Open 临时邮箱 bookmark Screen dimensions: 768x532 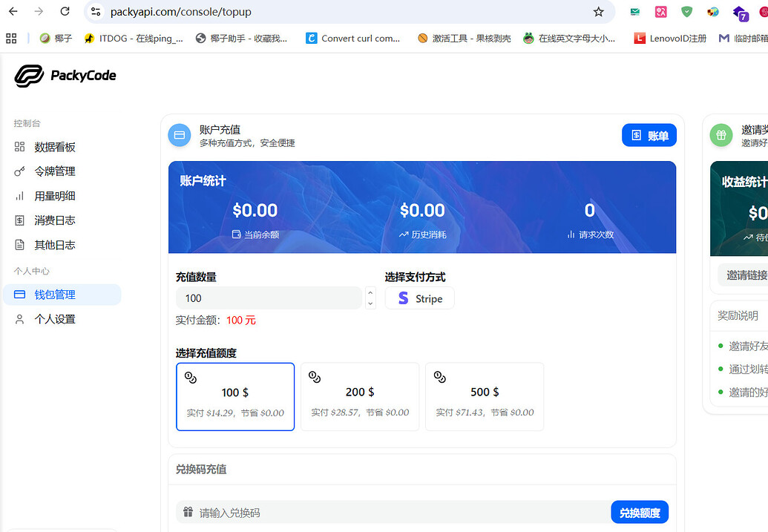pyautogui.click(x=743, y=38)
